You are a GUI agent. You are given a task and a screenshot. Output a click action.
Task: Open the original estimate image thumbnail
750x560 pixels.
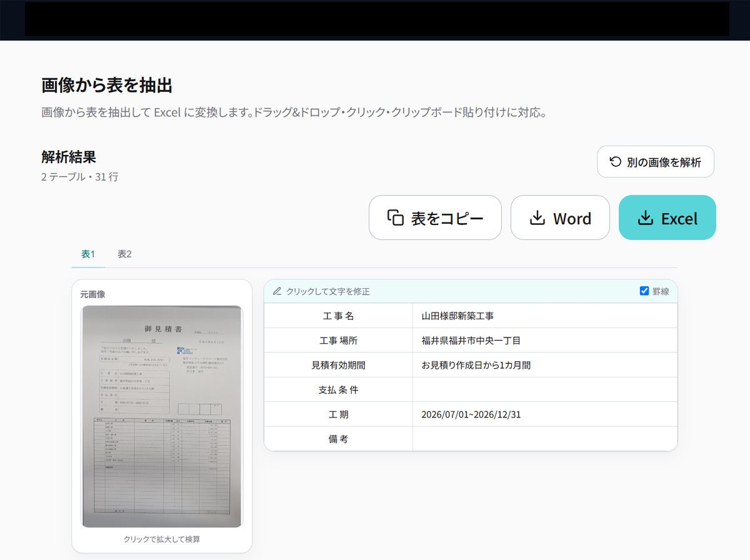[162, 416]
